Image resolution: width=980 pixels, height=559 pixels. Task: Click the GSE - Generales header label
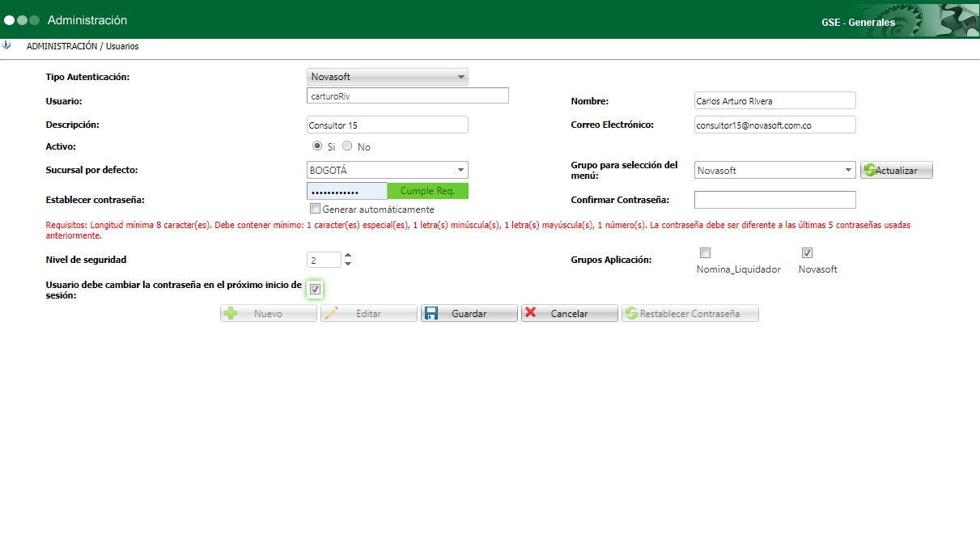pos(858,23)
